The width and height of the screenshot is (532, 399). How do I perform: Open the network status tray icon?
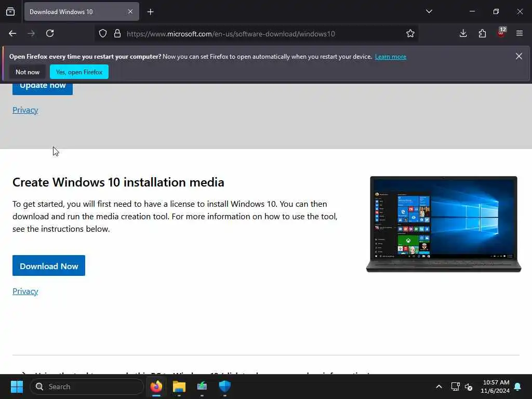click(455, 387)
